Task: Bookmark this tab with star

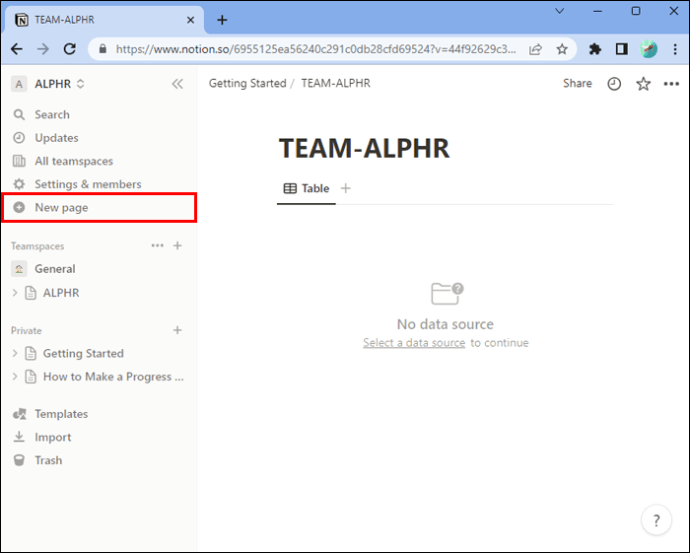Action: click(562, 49)
